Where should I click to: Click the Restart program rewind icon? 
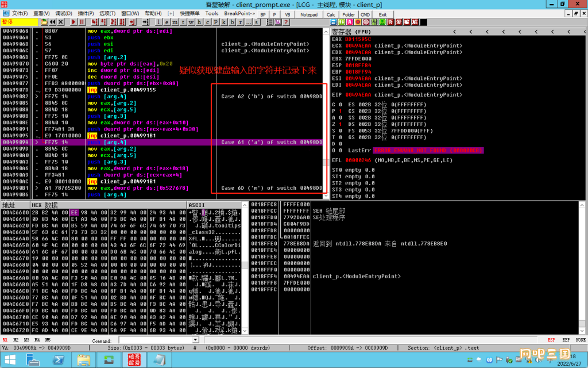pos(52,22)
